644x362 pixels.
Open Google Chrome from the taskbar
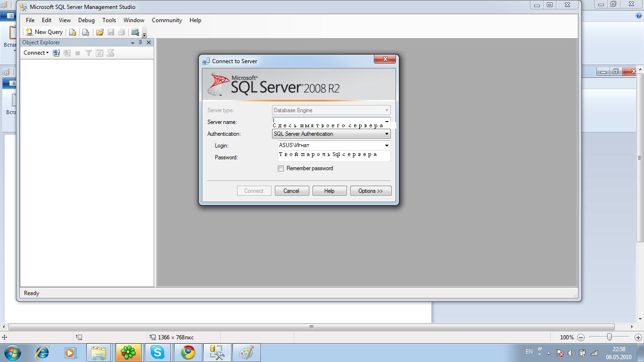[x=188, y=353]
